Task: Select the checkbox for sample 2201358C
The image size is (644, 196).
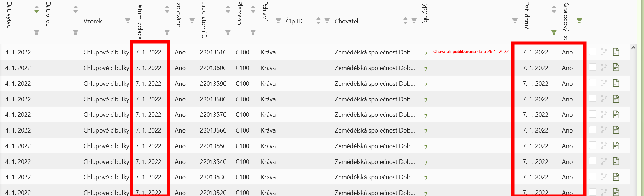Action: [x=593, y=99]
